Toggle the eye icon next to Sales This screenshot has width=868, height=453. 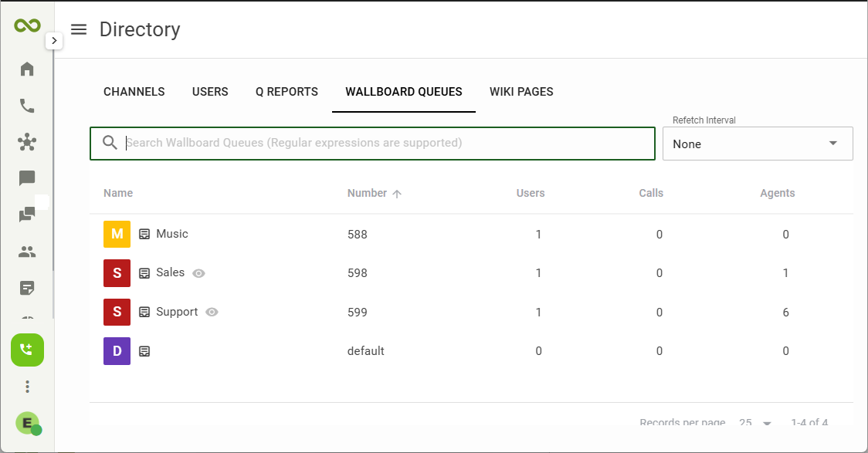point(198,273)
